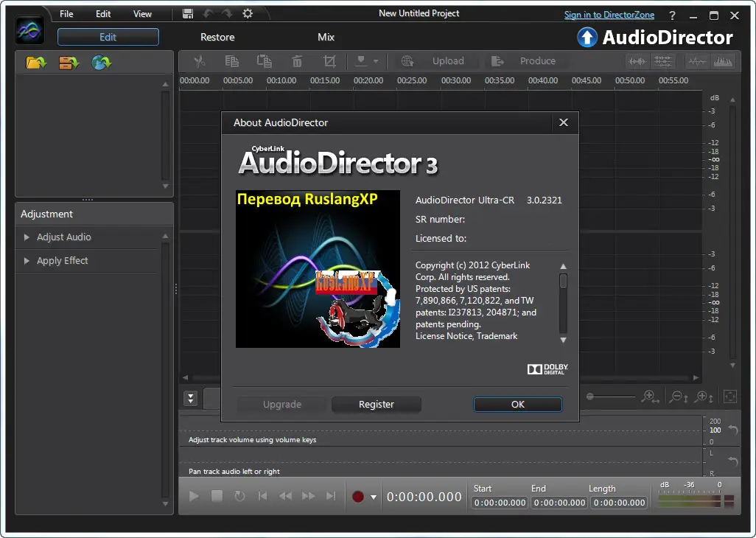This screenshot has width=756, height=538.
Task: Click the red Record button
Action: pos(358,497)
